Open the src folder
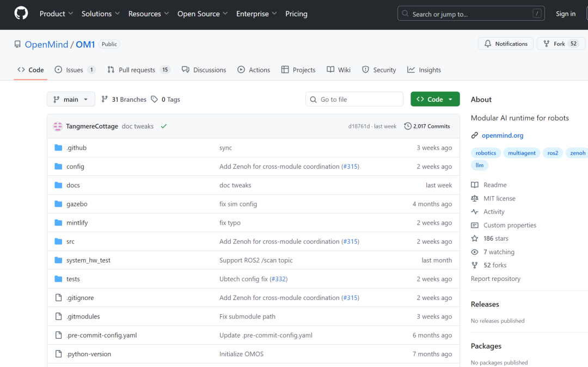Screen dimensions: 588x367 click(x=70, y=241)
